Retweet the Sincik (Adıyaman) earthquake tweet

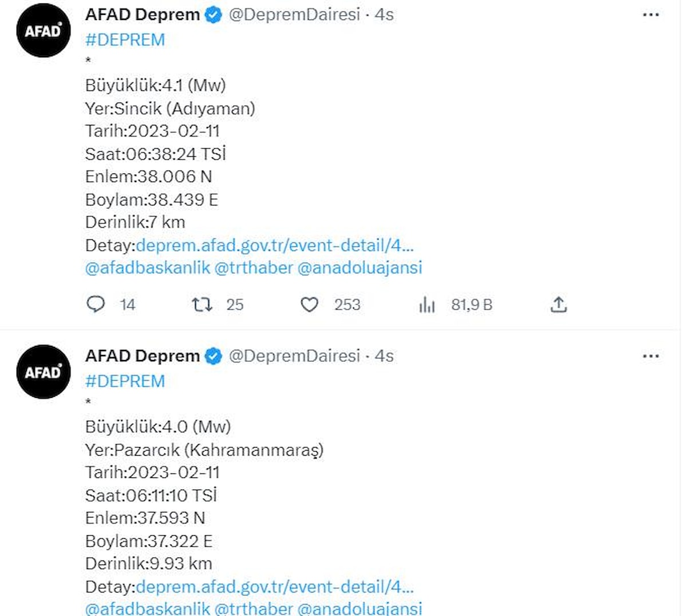pos(202,304)
